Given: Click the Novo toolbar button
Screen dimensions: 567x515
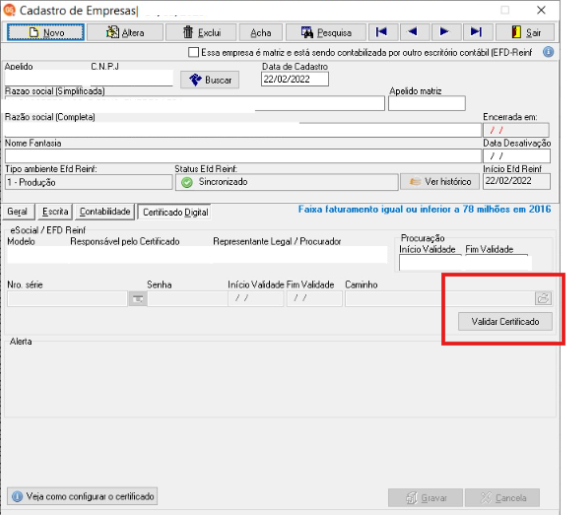Looking at the screenshot, I should coord(46,32).
